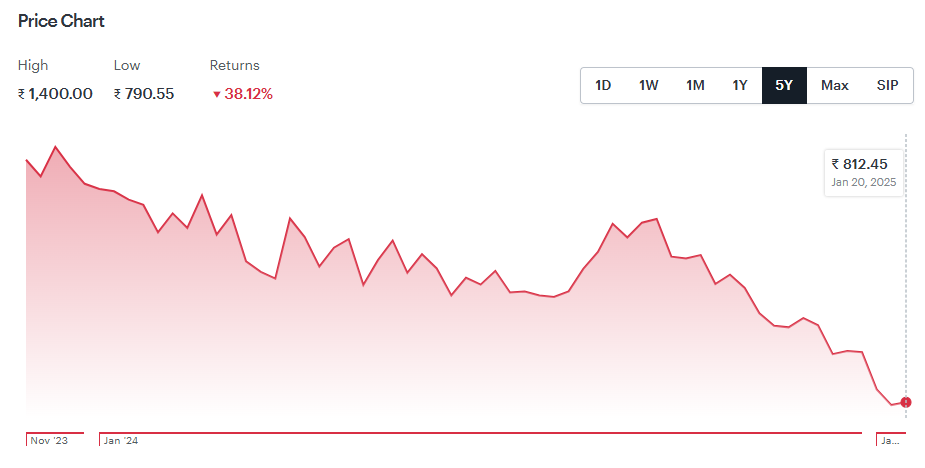This screenshot has height=468, width=925.
Task: Click the active 5Y tab
Action: coord(784,86)
